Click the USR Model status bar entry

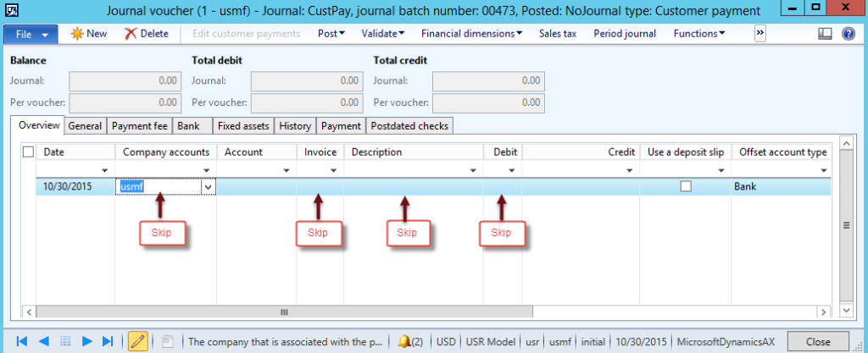492,341
